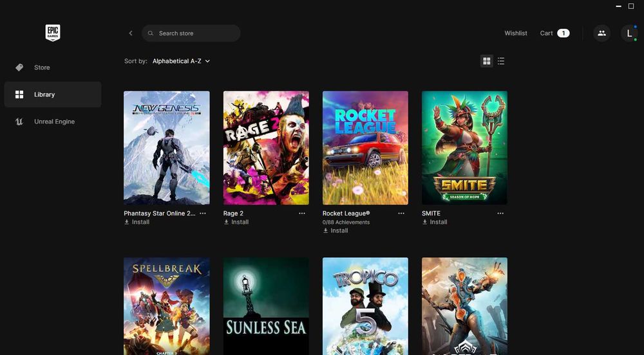Screen dimensions: 644x355
Task: Click the Epic Games logo
Action: pyautogui.click(x=53, y=33)
